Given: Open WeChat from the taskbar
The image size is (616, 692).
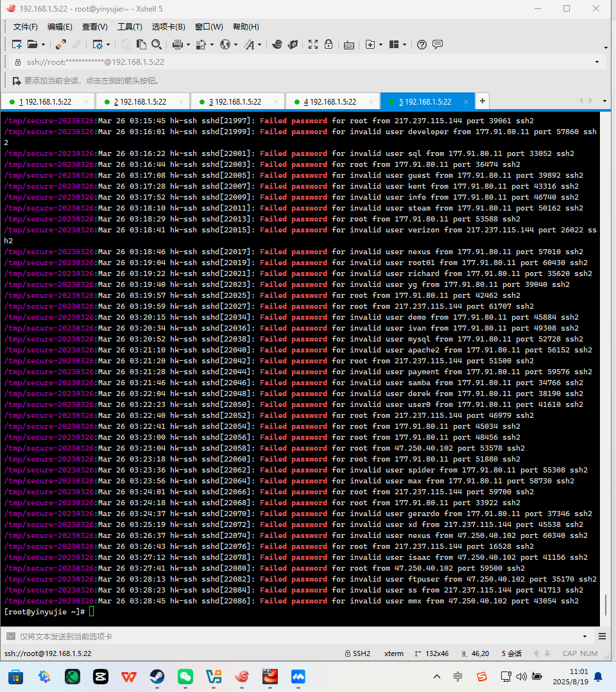Looking at the screenshot, I should (185, 677).
